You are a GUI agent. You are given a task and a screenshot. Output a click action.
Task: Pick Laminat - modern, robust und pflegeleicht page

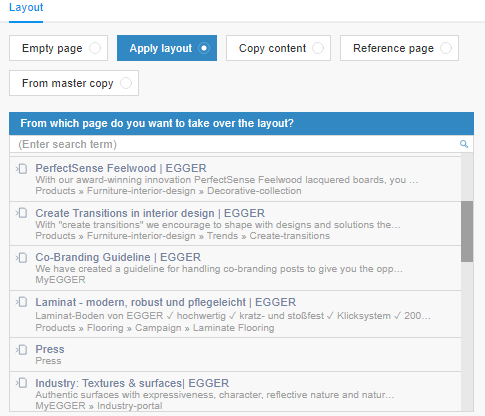tap(166, 302)
